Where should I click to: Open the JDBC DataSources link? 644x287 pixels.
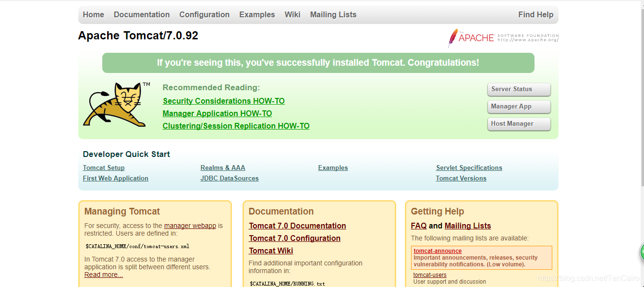pos(230,178)
